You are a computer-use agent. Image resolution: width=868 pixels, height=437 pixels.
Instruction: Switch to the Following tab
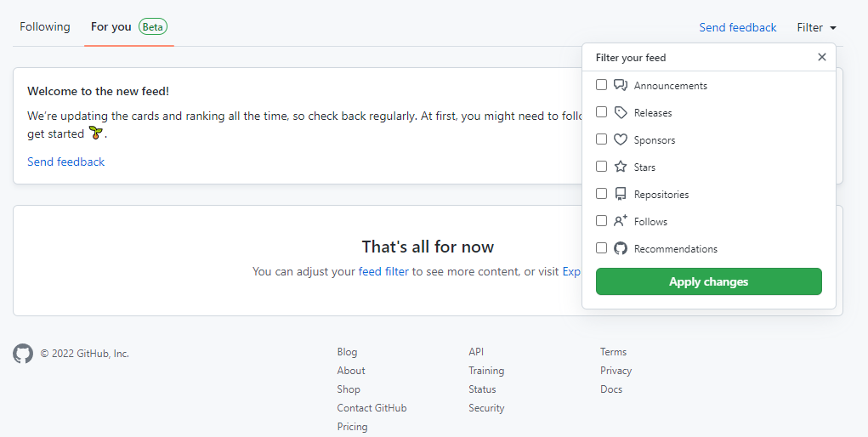point(45,27)
